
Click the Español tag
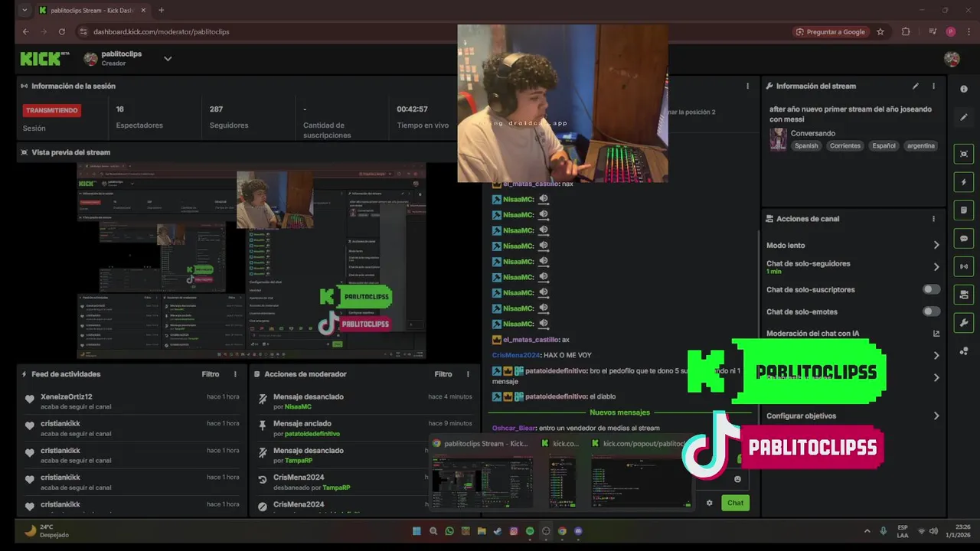884,145
